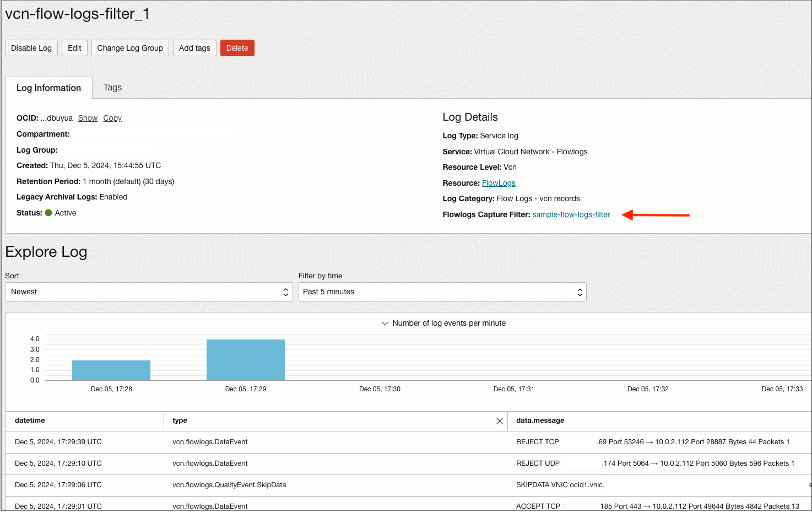The width and height of the screenshot is (812, 512).
Task: Collapse the Number of log events chart
Action: pos(385,324)
